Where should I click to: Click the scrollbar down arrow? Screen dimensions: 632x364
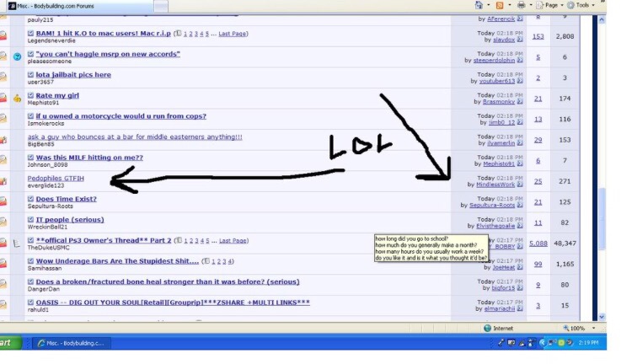pyautogui.click(x=603, y=318)
